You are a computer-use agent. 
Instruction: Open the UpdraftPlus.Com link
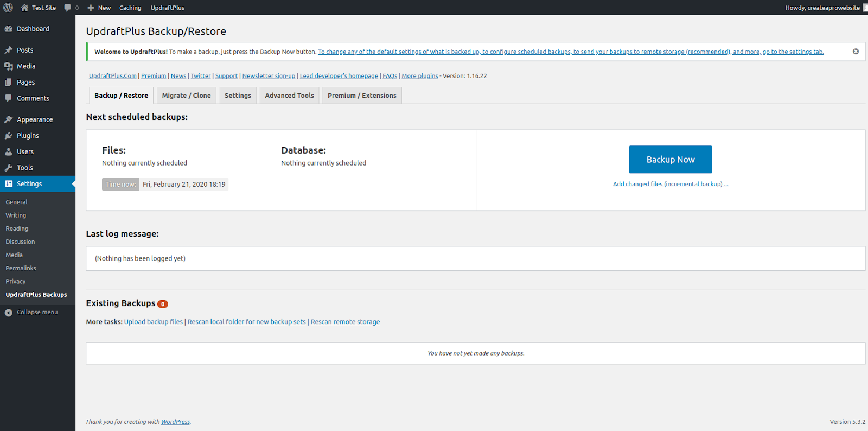point(113,76)
